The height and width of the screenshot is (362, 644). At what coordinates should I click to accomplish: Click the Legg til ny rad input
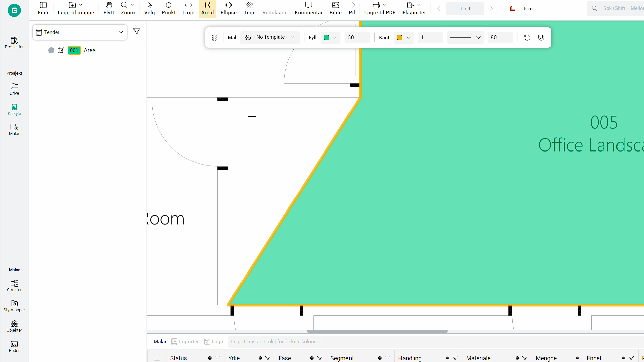click(x=436, y=342)
